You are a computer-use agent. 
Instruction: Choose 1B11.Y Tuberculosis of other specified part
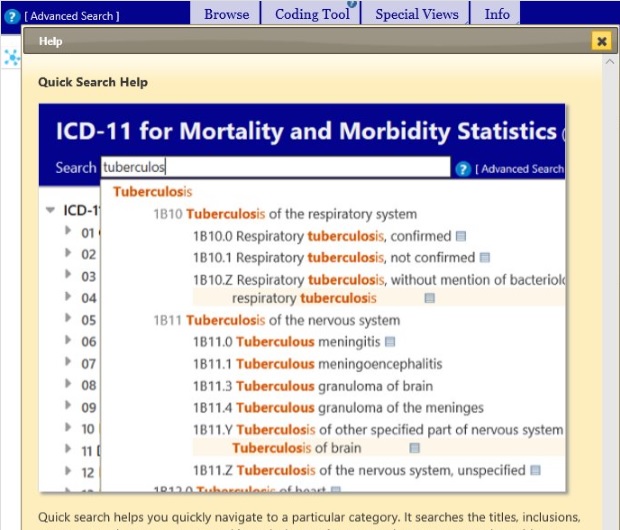pyautogui.click(x=378, y=430)
